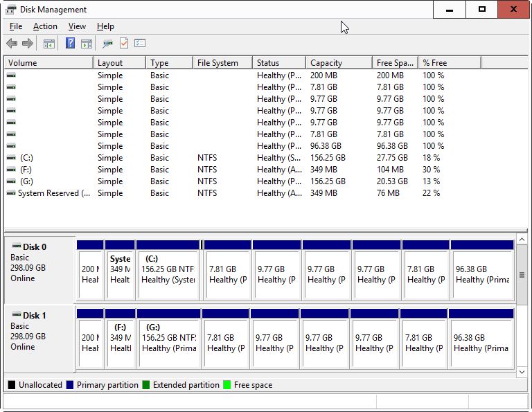This screenshot has width=532, height=412.
Task: Select the 200 MB partition on Disk 1
Action: (90, 339)
